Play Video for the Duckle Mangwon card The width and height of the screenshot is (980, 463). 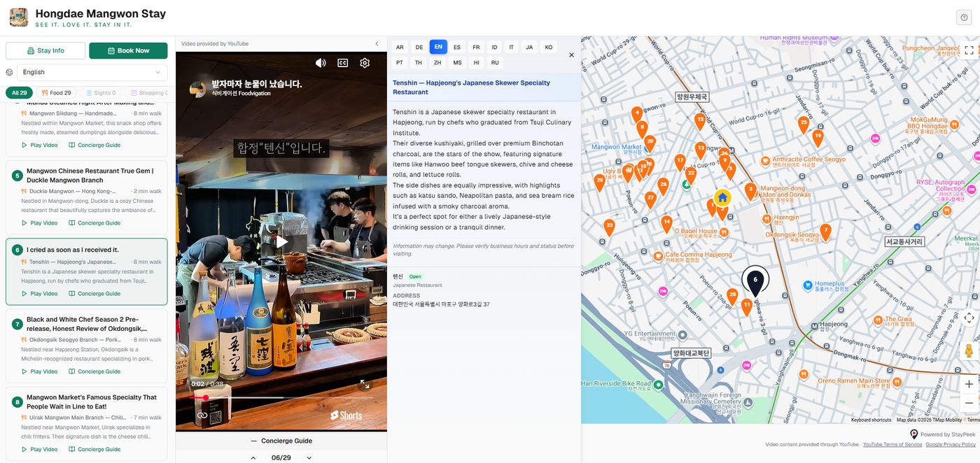[x=39, y=223]
